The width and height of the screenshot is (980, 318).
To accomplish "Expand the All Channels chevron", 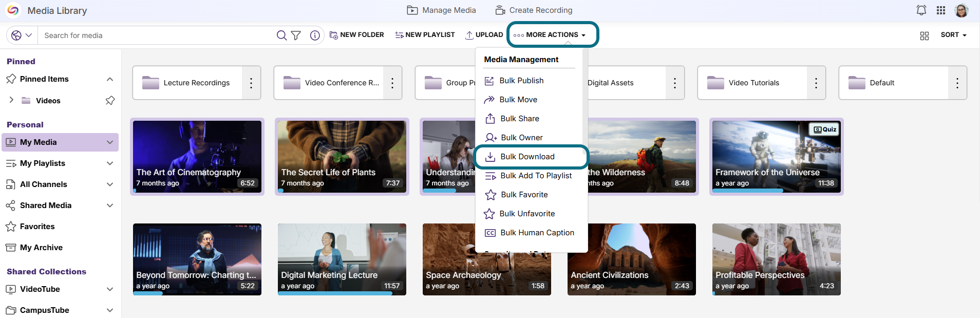I will click(110, 184).
